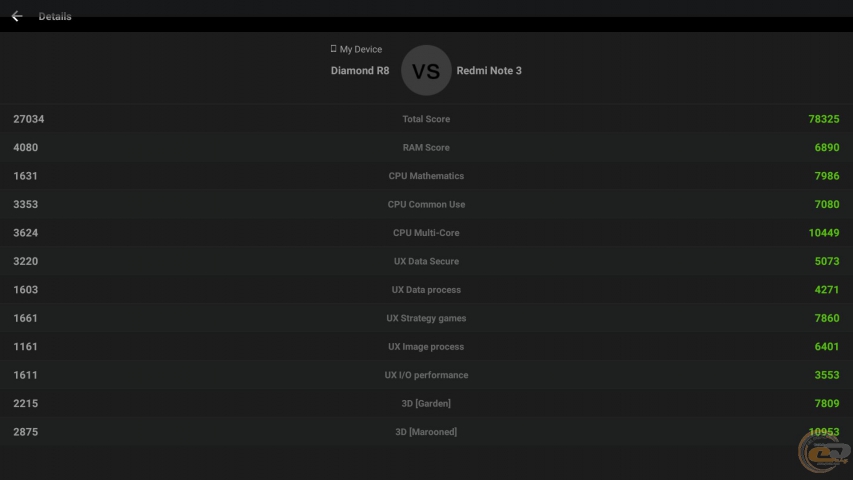The height and width of the screenshot is (480, 853).
Task: Click the watermark logo in the corner
Action: pyautogui.click(x=822, y=451)
